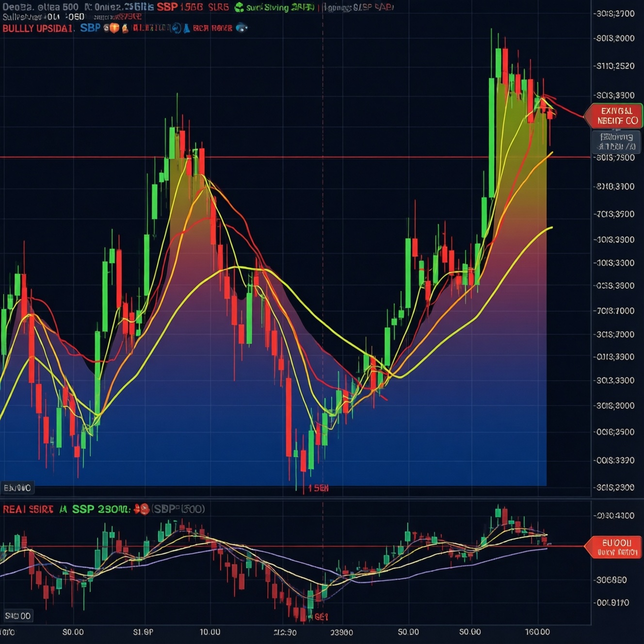Select the red BULLLY UPSIDA1 indicator label
The image size is (644, 644).
(x=38, y=28)
